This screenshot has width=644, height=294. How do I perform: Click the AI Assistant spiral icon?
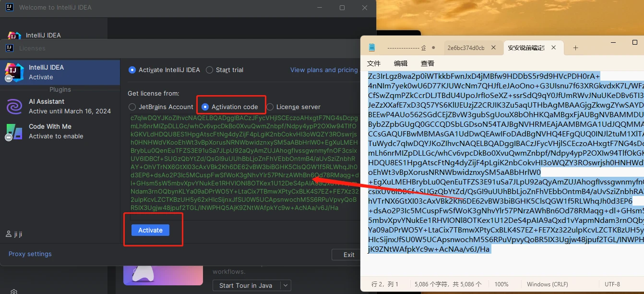pos(14,107)
